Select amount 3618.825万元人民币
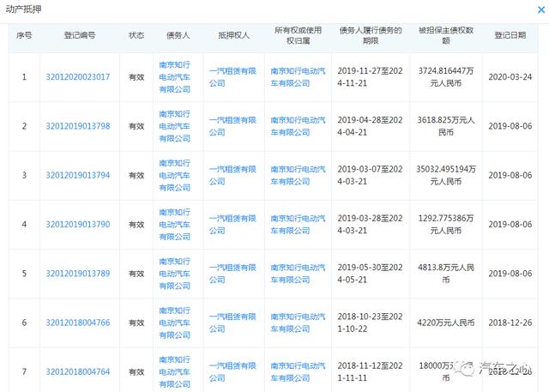549x392 pixels. click(446, 126)
